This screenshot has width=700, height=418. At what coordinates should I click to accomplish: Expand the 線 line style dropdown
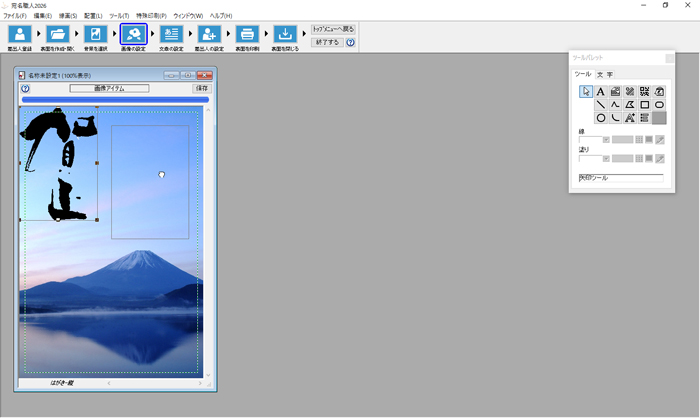(x=606, y=139)
